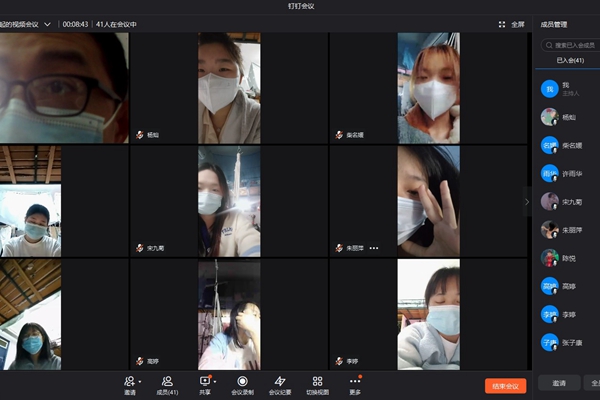
Task: Click the magnifier icon in member search
Action: [x=549, y=45]
